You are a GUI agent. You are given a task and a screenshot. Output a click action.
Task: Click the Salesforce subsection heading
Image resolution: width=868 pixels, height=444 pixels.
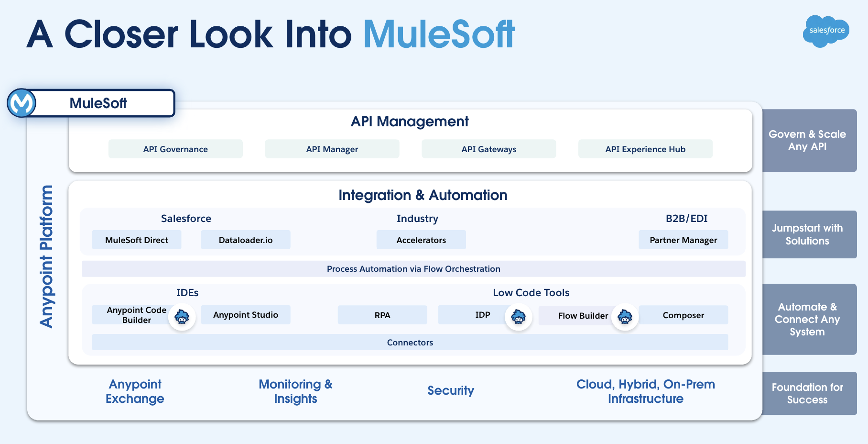click(x=186, y=219)
